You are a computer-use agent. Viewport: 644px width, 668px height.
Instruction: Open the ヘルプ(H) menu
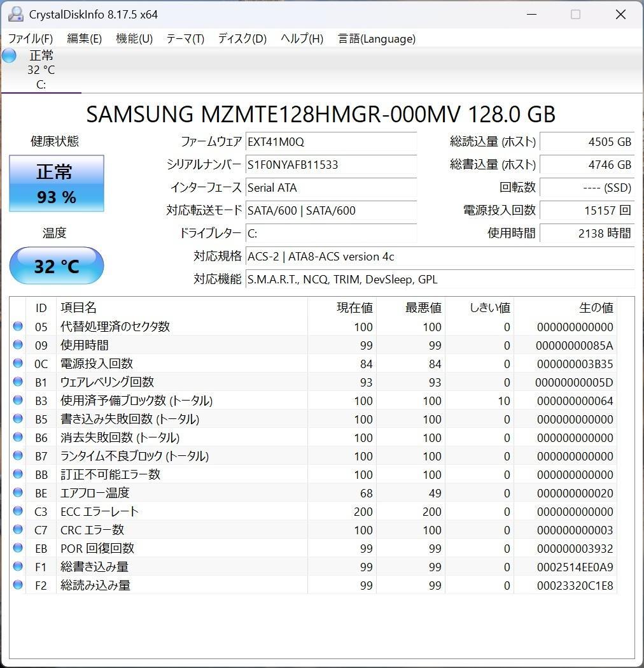click(300, 39)
